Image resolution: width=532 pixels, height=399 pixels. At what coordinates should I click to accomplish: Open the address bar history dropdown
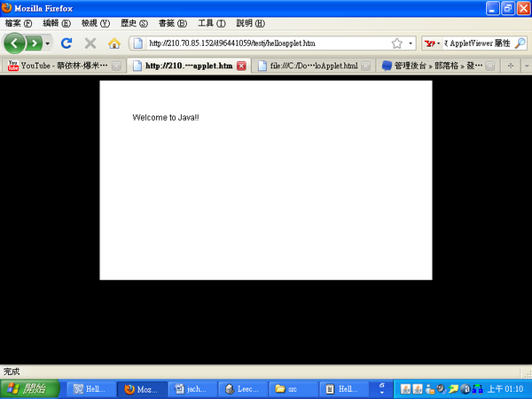point(411,43)
